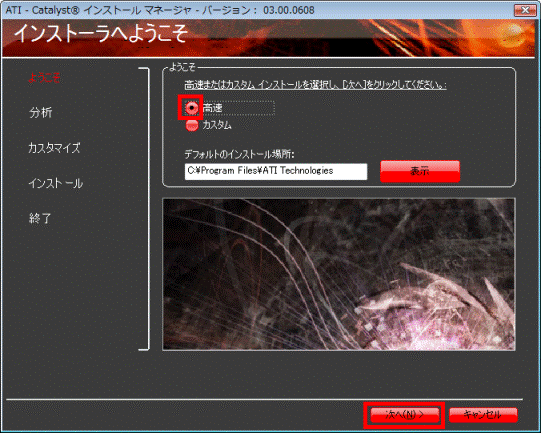The width and height of the screenshot is (541, 433).
Task: Click the デフォルトのインストール場所 label
Action: coord(239,154)
